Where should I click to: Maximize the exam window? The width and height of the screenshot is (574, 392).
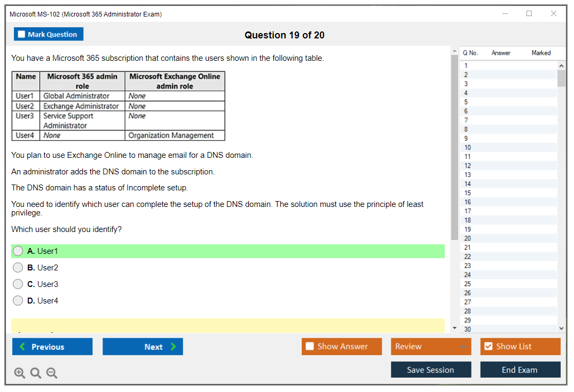tap(529, 13)
